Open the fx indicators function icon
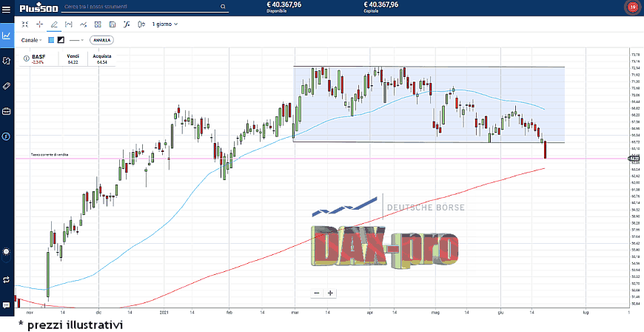 point(127,24)
